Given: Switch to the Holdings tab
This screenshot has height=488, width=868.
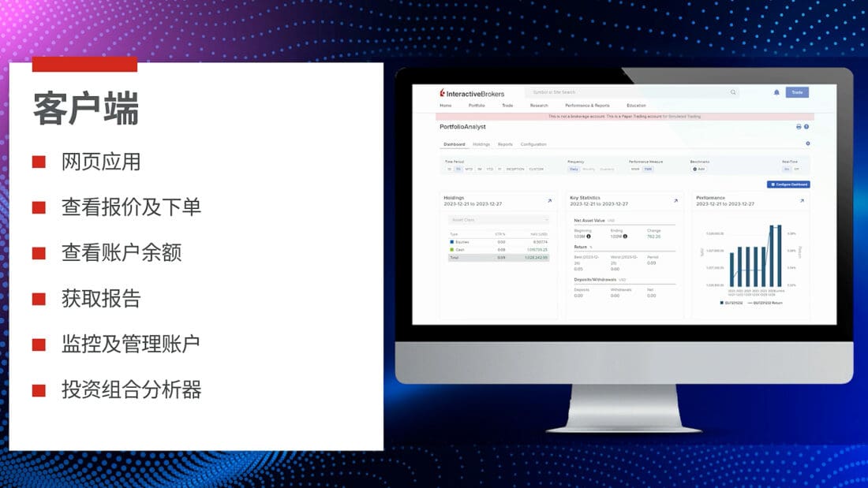Looking at the screenshot, I should click(481, 144).
